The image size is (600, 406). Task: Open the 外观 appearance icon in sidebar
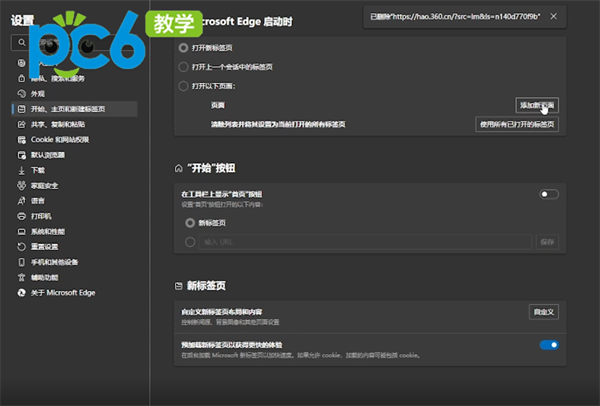[x=21, y=94]
